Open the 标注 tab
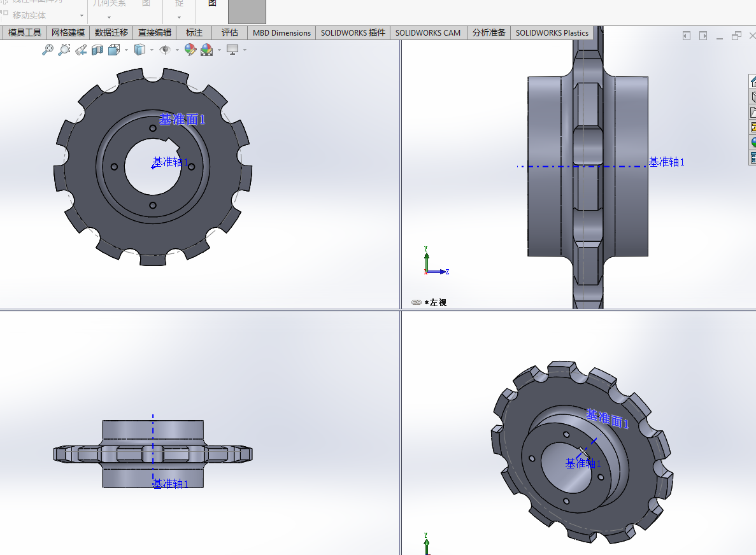 (x=194, y=32)
